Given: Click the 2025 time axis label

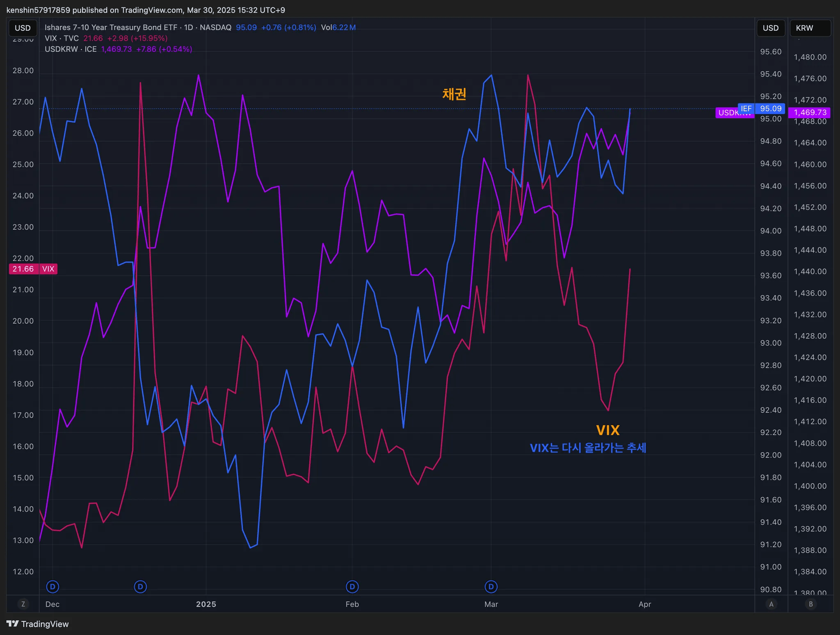Looking at the screenshot, I should 206,604.
